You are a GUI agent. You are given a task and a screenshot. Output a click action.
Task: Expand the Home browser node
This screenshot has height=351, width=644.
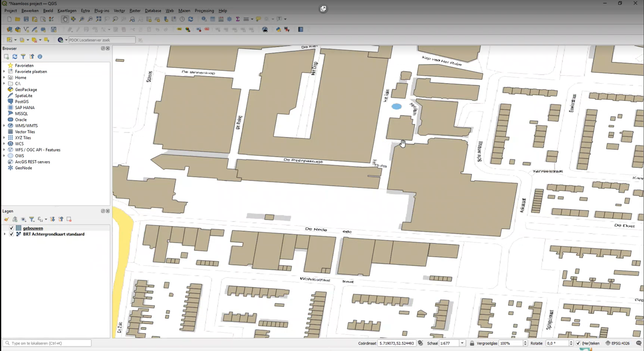tap(4, 78)
